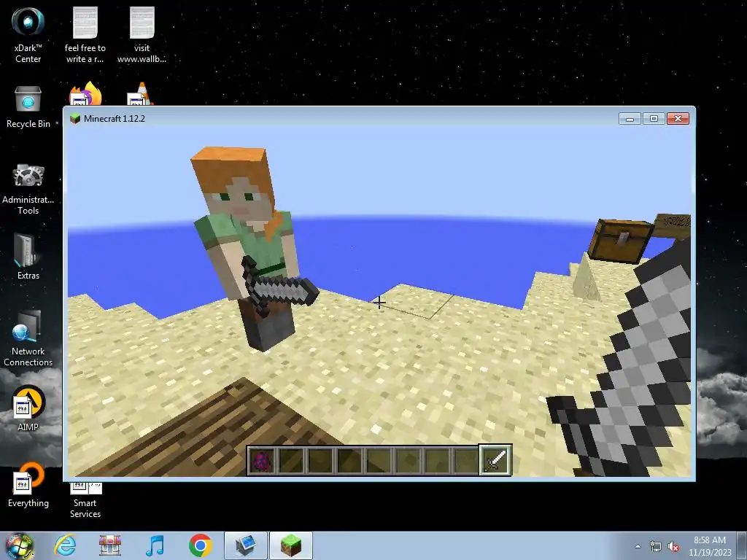This screenshot has width=747, height=560.
Task: Open the Administrative Tools desktop icon
Action: [x=28, y=189]
